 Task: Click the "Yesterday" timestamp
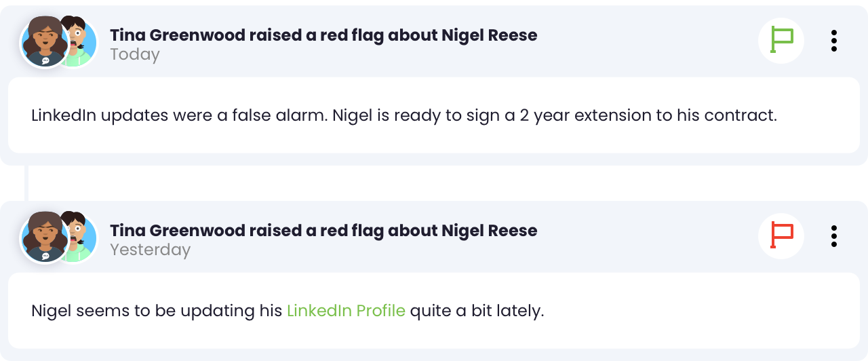click(150, 250)
